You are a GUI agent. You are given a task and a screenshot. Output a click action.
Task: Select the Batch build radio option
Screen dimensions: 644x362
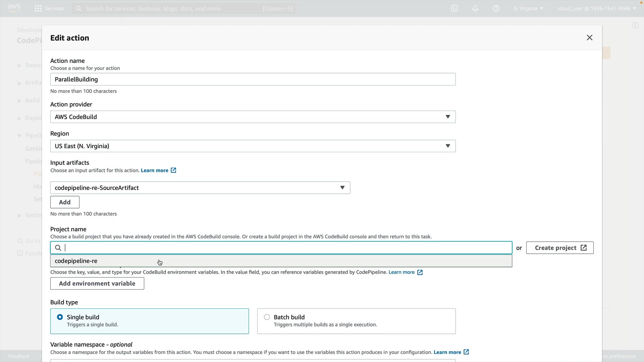pyautogui.click(x=267, y=317)
